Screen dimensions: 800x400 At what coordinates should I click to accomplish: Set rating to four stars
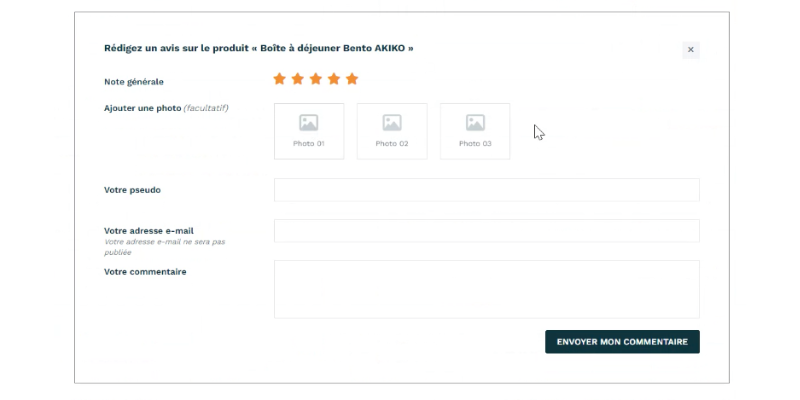pyautogui.click(x=334, y=79)
